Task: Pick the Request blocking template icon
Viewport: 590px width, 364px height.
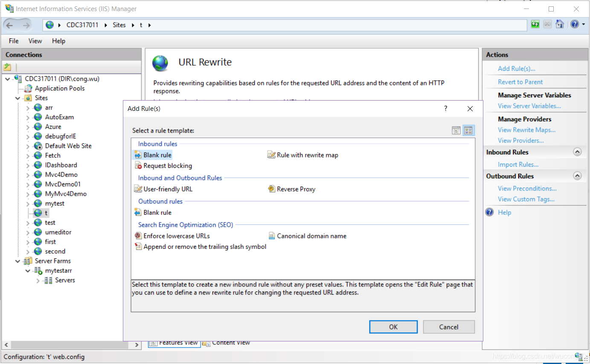Action: (x=138, y=166)
